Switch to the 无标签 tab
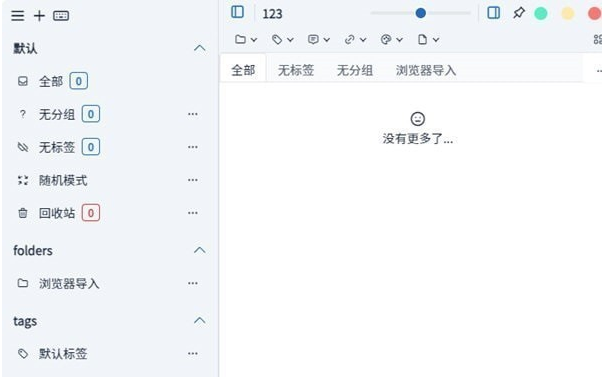Screen dimensions: 606x377 [x=296, y=70]
